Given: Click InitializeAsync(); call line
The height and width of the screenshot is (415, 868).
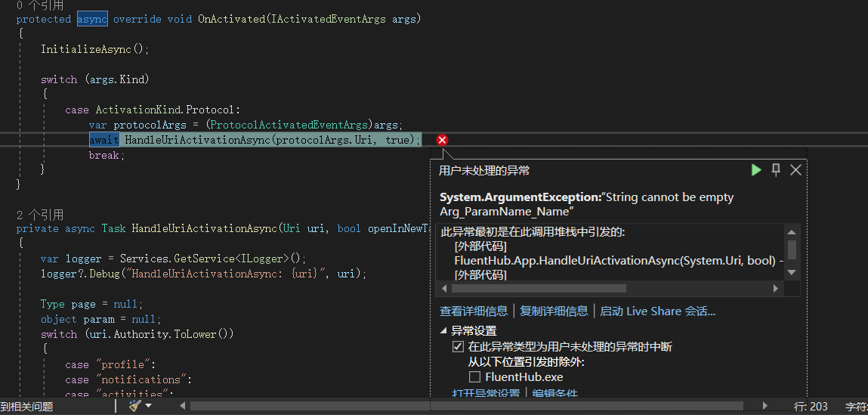Looking at the screenshot, I should [95, 49].
